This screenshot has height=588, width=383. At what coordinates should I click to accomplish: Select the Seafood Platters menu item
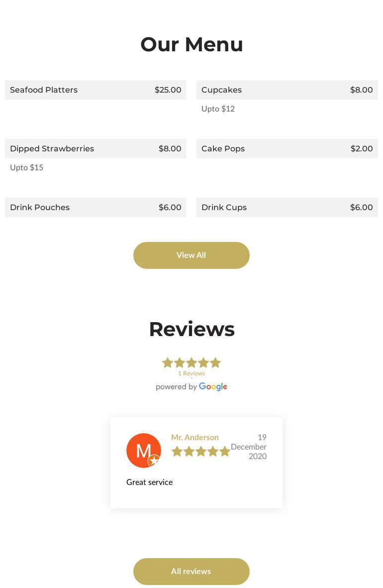44,90
